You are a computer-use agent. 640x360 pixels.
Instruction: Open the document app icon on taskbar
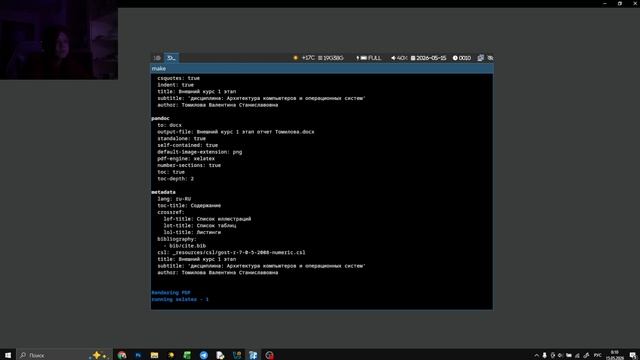click(x=220, y=355)
